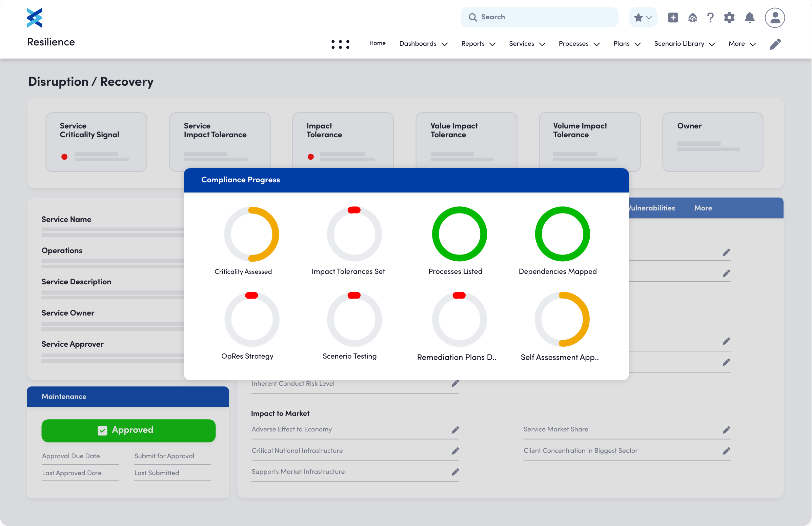Click into the Search field
This screenshot has width=812, height=526.
pyautogui.click(x=539, y=17)
